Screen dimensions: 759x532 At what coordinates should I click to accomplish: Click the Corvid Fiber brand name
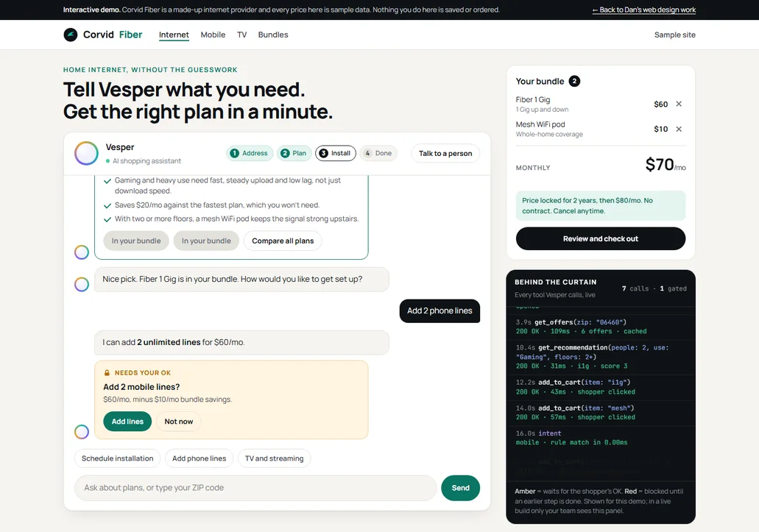pyautogui.click(x=113, y=35)
